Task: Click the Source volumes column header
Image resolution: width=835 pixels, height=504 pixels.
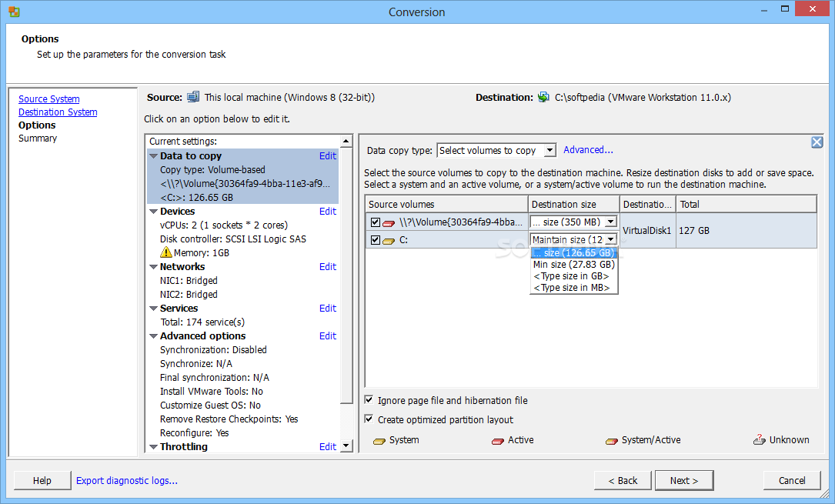Action: [447, 205]
